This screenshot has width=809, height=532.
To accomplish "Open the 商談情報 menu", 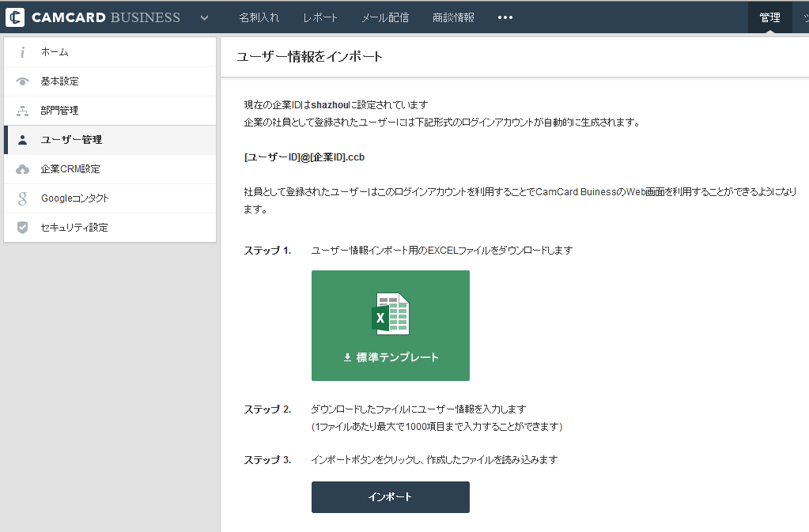I will pyautogui.click(x=453, y=17).
